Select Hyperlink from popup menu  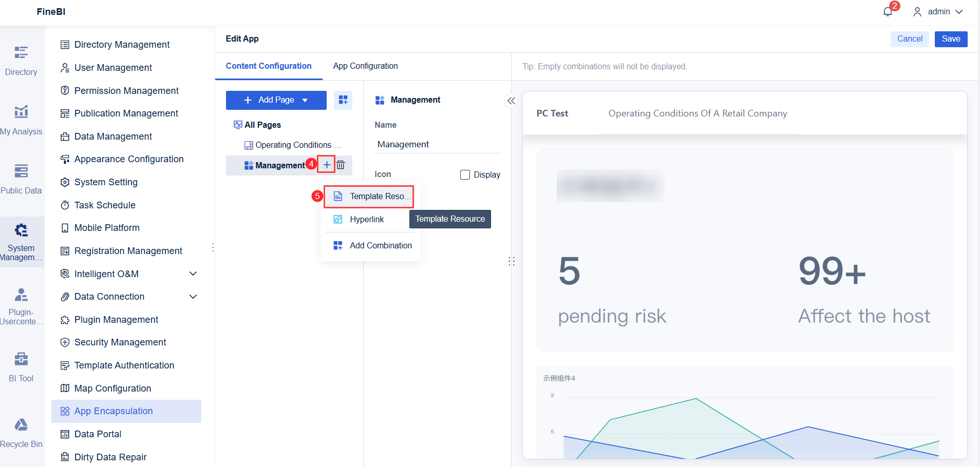367,219
